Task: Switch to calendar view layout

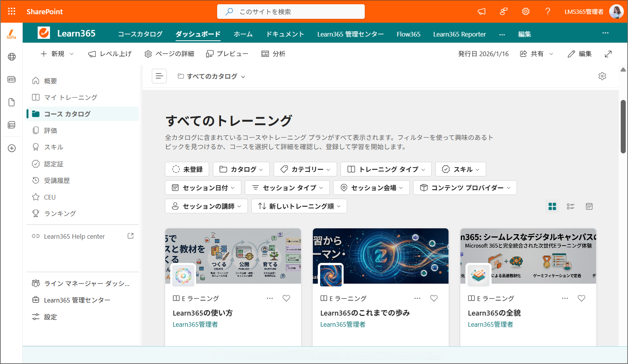Action: 589,206
